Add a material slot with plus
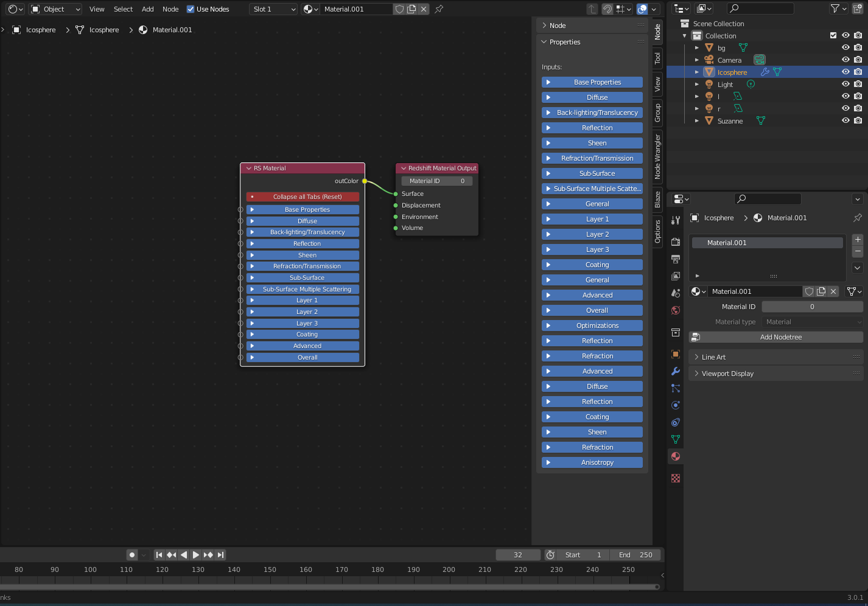868x606 pixels. click(x=858, y=240)
